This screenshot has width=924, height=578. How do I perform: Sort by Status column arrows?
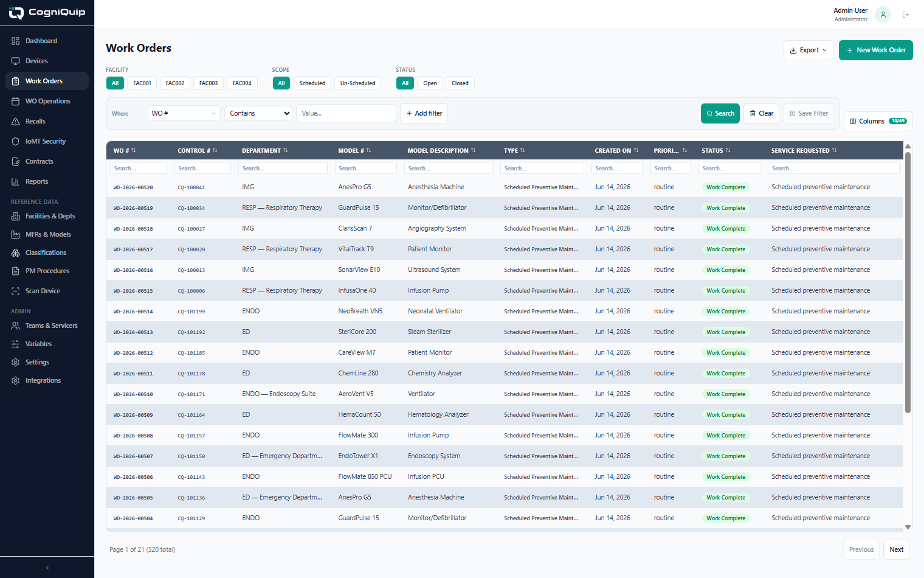[728, 150]
